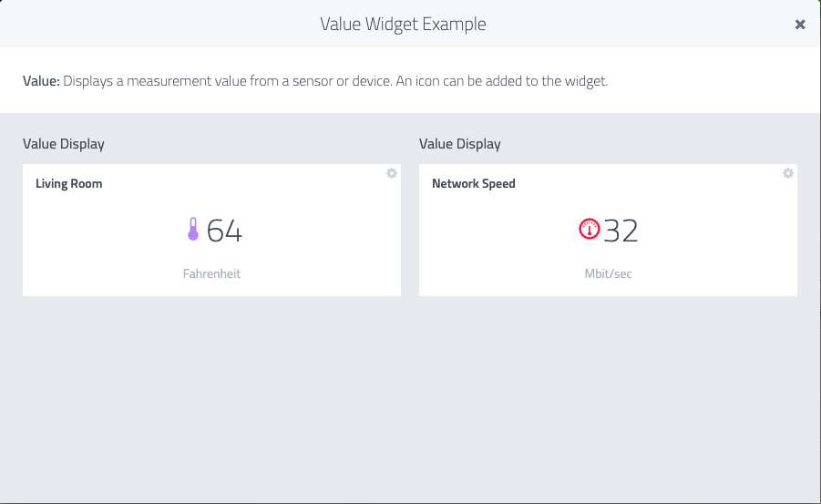Click the widget description sentence text

point(335,81)
